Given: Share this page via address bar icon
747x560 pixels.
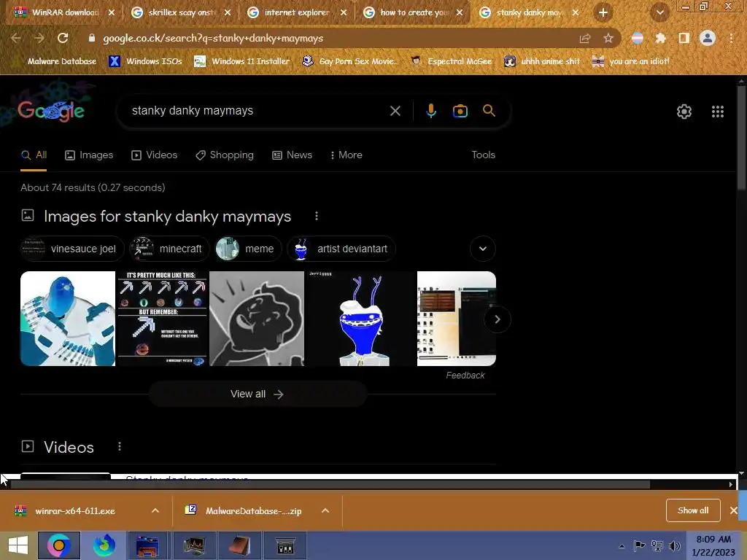Looking at the screenshot, I should click(x=584, y=39).
